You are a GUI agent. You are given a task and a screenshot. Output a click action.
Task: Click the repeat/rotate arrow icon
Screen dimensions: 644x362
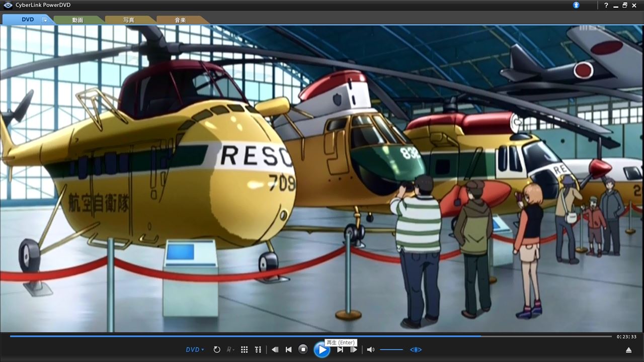[217, 349]
